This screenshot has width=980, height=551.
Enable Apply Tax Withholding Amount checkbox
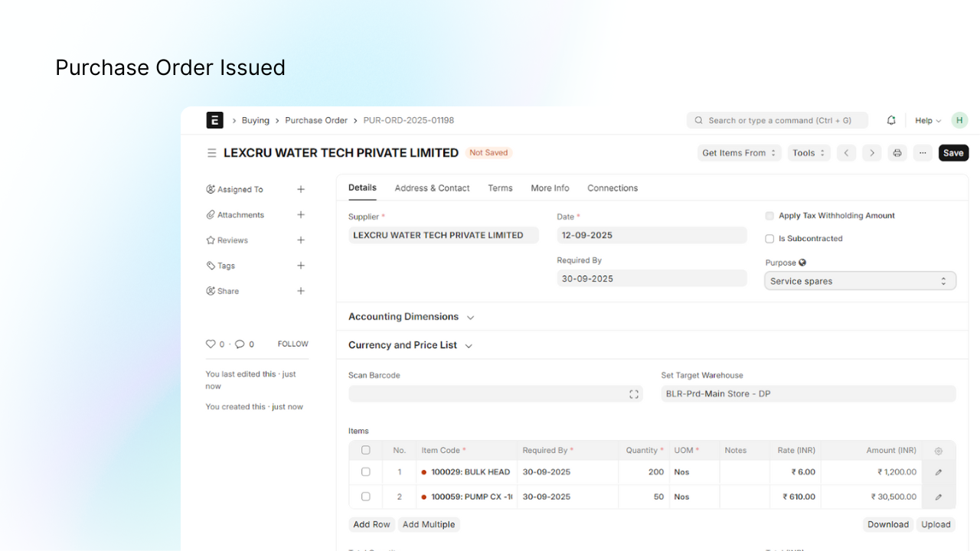[x=769, y=216]
